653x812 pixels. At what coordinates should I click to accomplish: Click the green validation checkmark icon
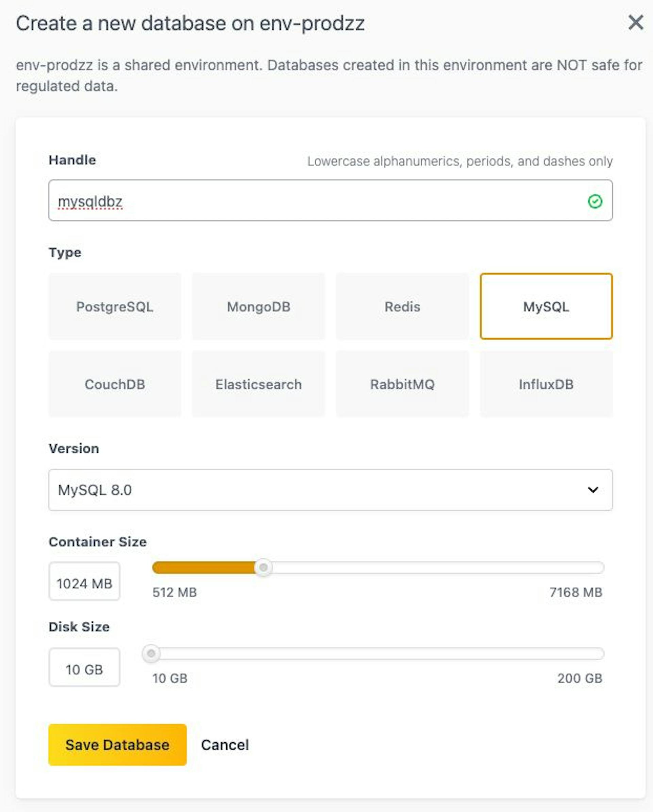(x=595, y=201)
